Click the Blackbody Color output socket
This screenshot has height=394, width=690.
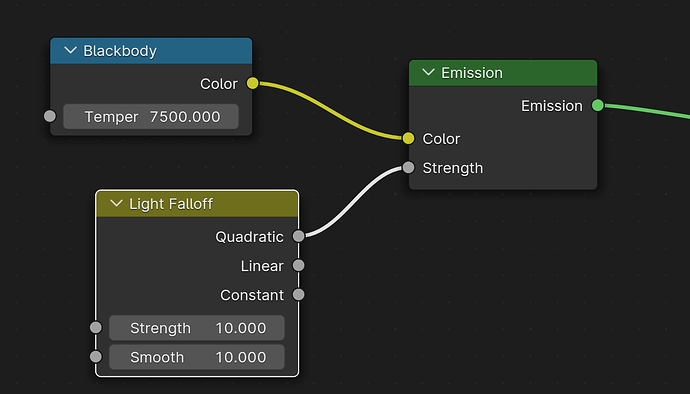pyautogui.click(x=253, y=83)
